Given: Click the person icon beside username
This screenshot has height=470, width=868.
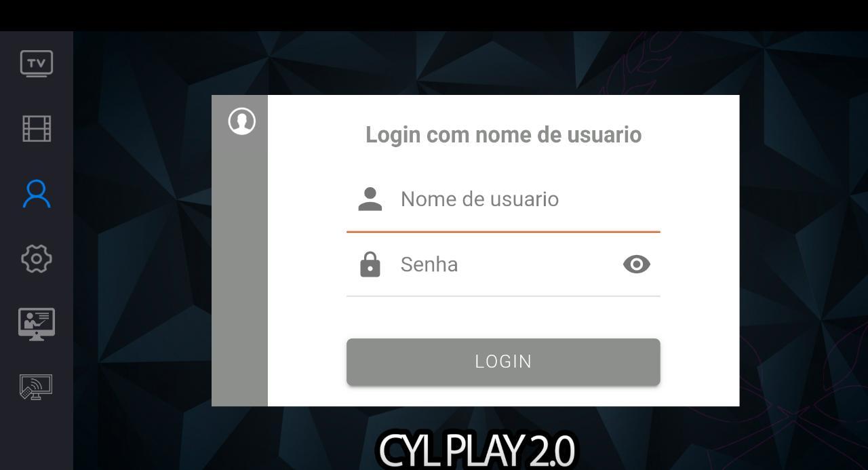Looking at the screenshot, I should [370, 199].
